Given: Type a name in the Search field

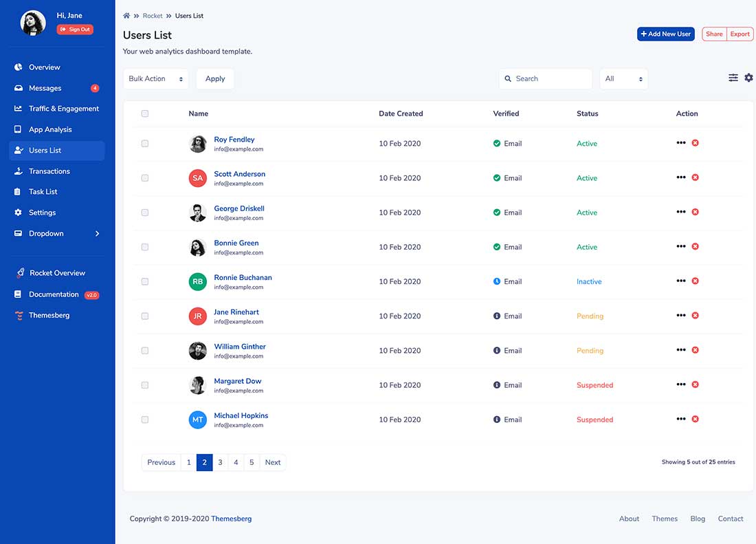Looking at the screenshot, I should tap(546, 78).
